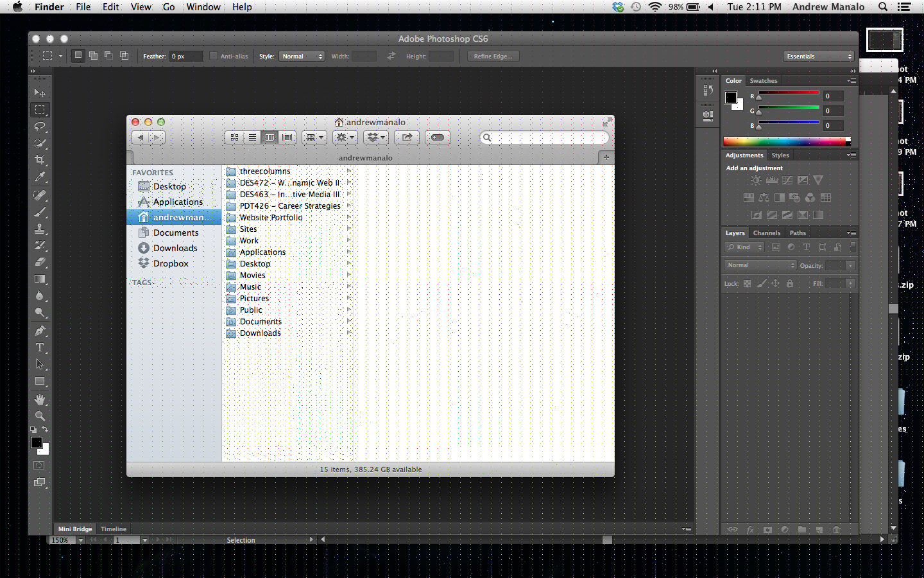This screenshot has width=924, height=578.
Task: Switch to the Paths tab
Action: (x=798, y=233)
